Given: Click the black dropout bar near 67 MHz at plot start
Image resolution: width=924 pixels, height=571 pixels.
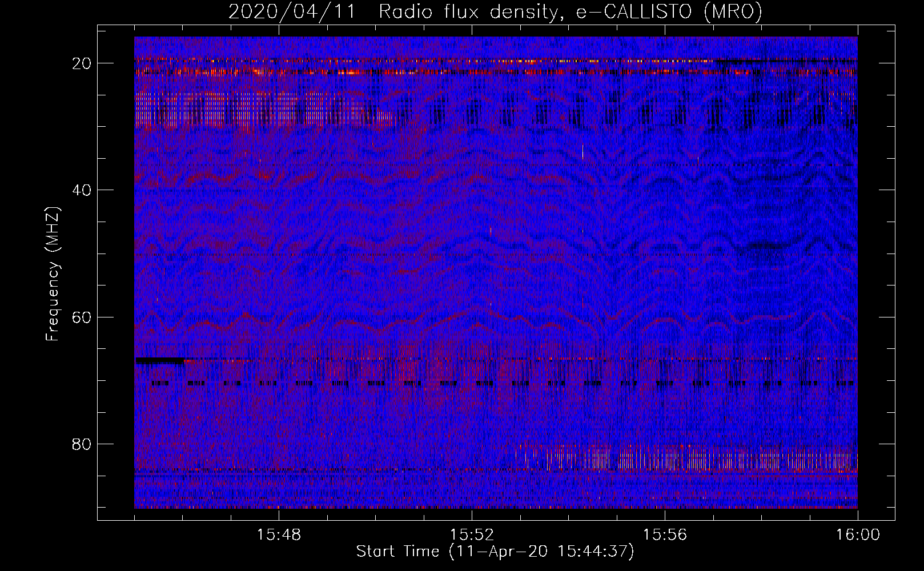Looking at the screenshot, I should pos(159,361).
